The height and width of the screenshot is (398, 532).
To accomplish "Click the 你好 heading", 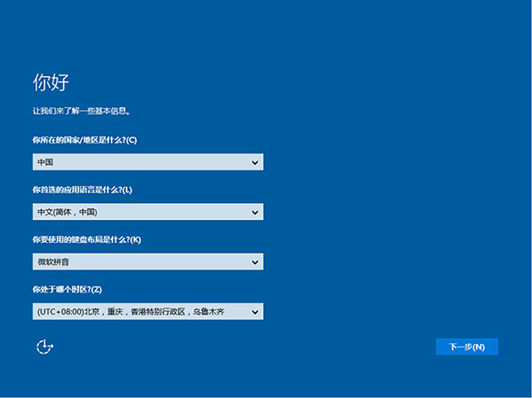I will [51, 82].
